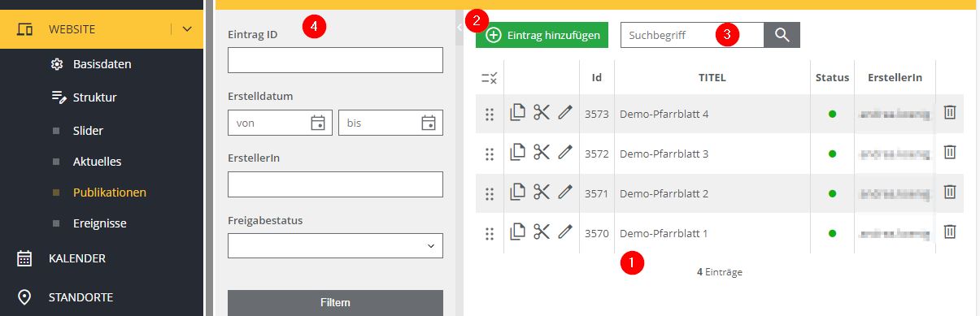Delete the Demo-Pfarrblatt 1 entry
This screenshot has width=980, height=316.
[x=949, y=232]
